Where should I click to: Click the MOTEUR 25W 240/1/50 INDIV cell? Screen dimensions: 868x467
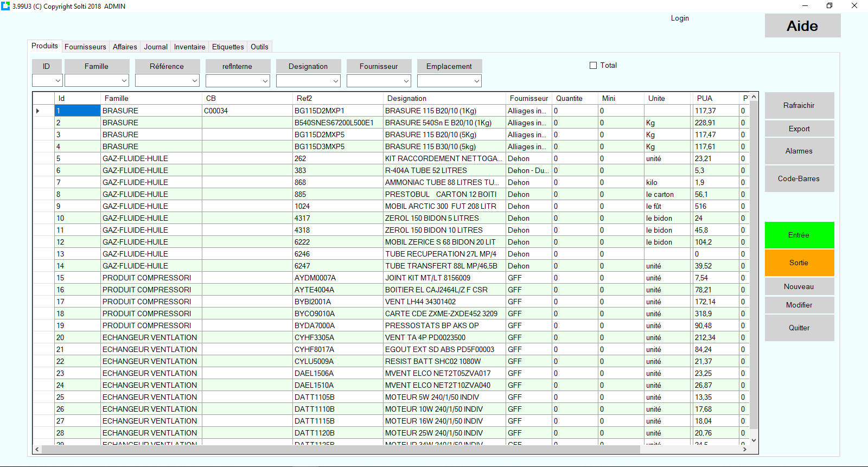pyautogui.click(x=445, y=433)
